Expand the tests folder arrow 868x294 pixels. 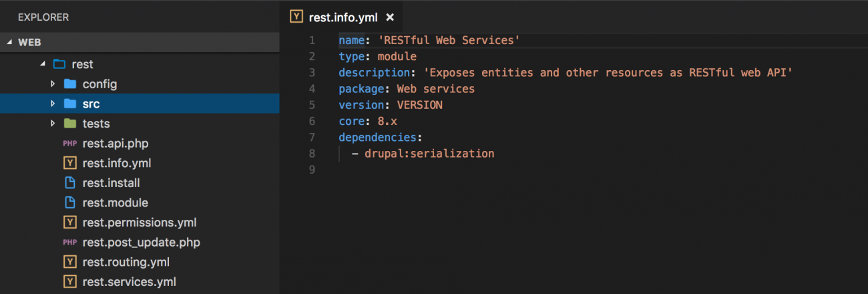[53, 124]
